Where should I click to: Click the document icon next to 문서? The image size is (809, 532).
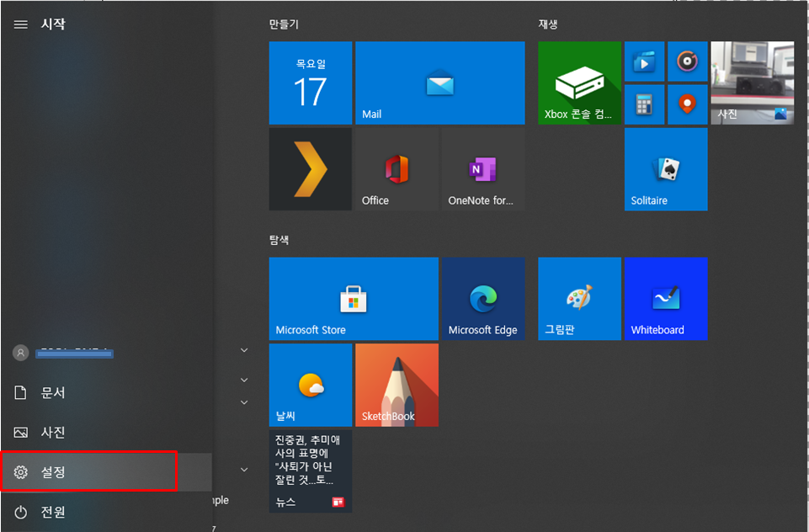[21, 392]
